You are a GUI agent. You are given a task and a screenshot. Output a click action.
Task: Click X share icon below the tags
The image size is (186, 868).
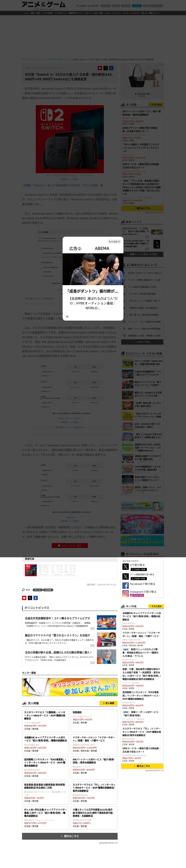30,598
